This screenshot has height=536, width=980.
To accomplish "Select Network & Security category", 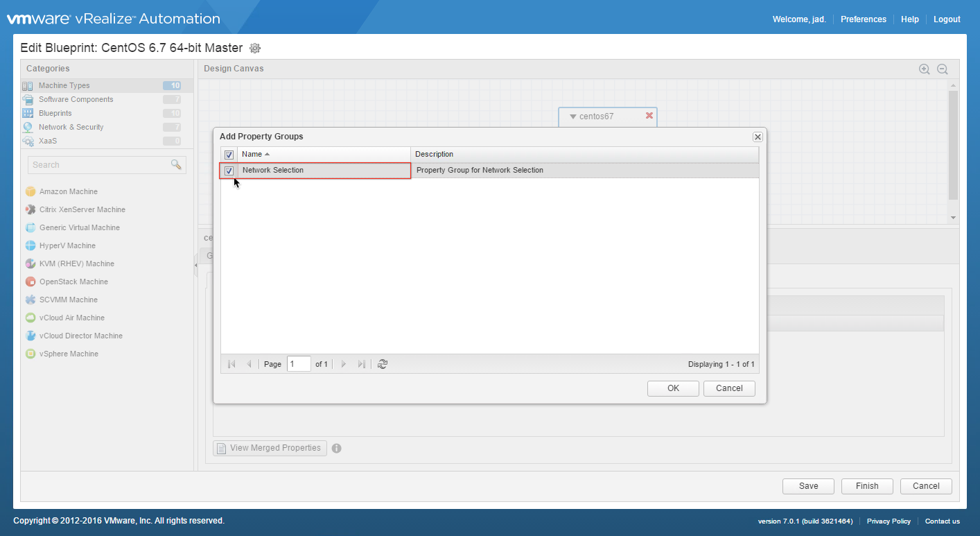I will coord(107,128).
